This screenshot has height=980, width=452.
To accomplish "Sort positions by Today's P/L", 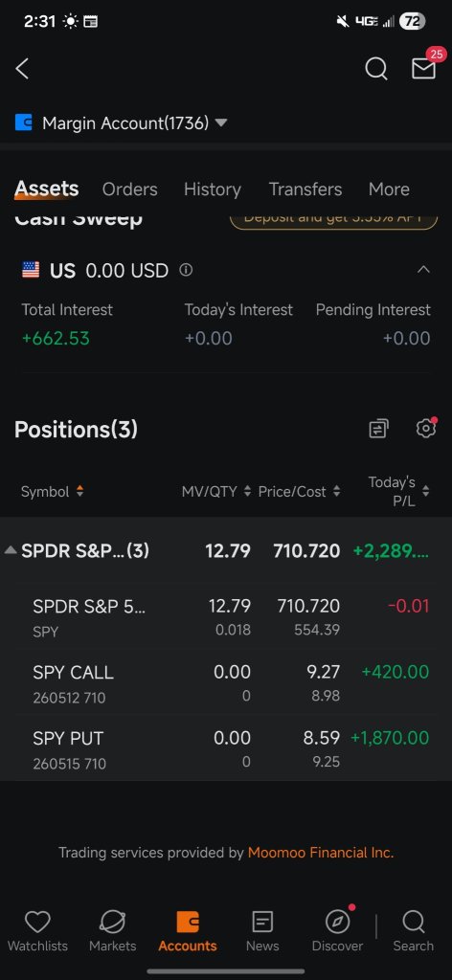I will tap(398, 491).
